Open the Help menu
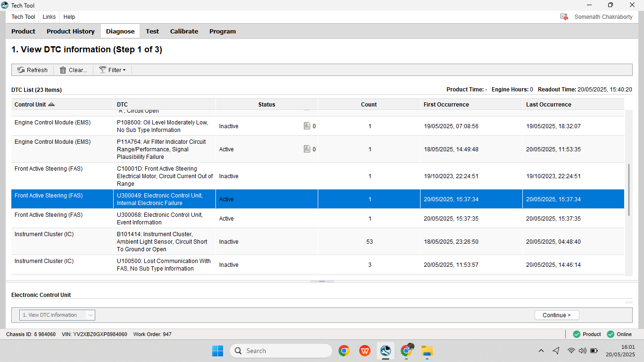The height and width of the screenshot is (362, 644). coord(69,17)
